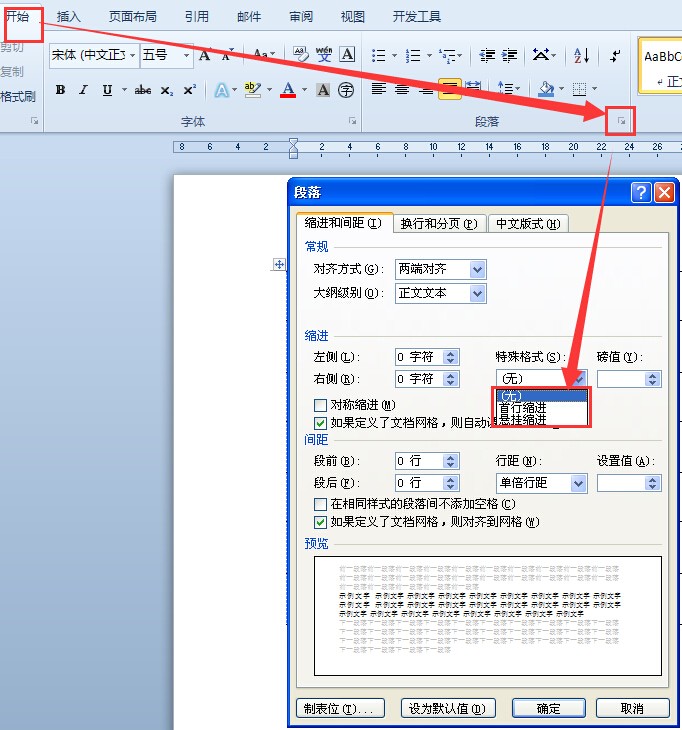
Task: Toggle the 对称缩进 checkbox
Action: (x=320, y=405)
